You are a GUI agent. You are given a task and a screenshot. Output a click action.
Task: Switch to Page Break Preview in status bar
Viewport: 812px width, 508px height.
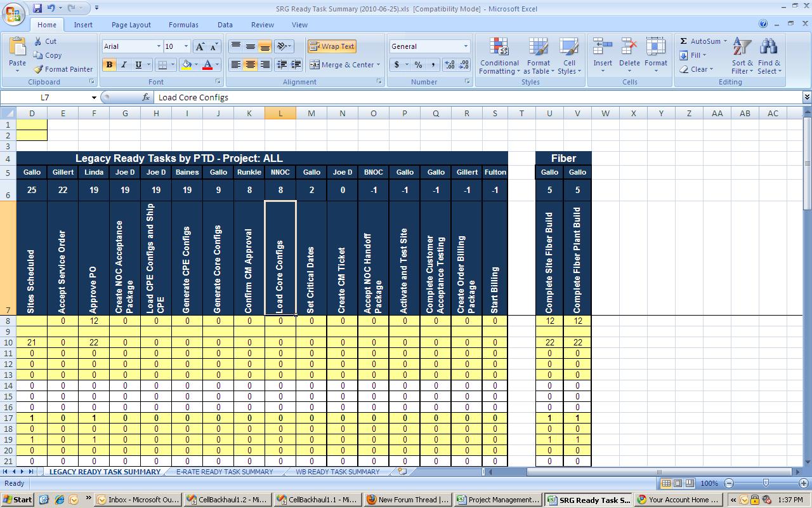click(x=690, y=483)
